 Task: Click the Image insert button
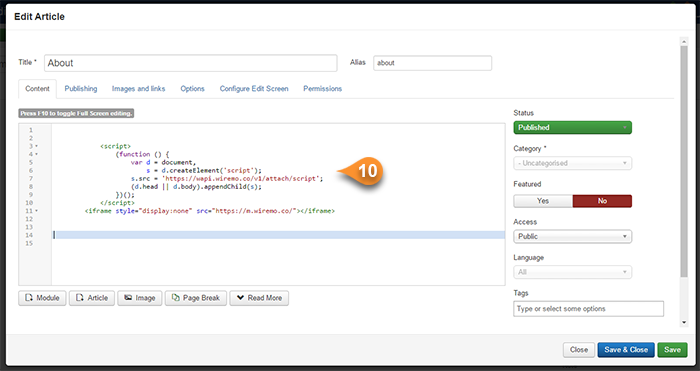click(x=139, y=298)
